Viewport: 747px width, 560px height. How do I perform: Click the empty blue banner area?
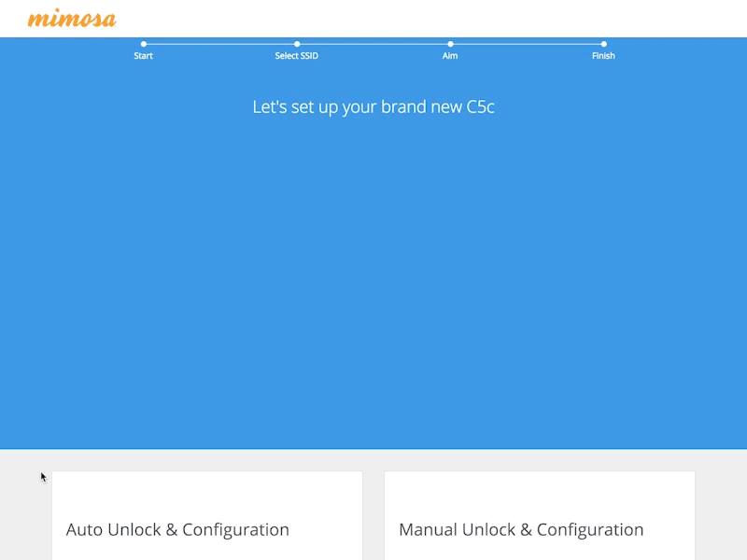[x=373, y=280]
